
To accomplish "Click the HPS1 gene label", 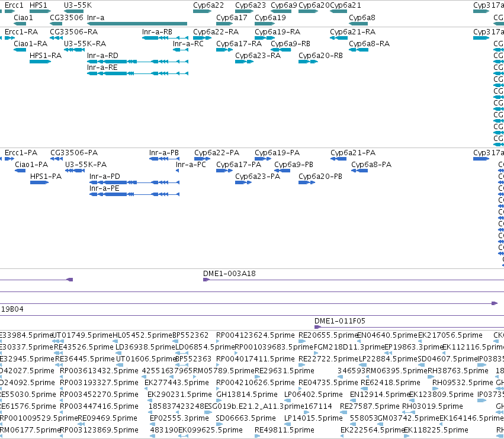I will point(38,5).
